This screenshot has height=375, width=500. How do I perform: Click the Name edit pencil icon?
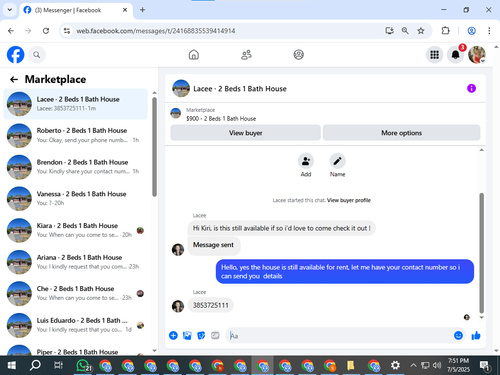click(x=337, y=161)
